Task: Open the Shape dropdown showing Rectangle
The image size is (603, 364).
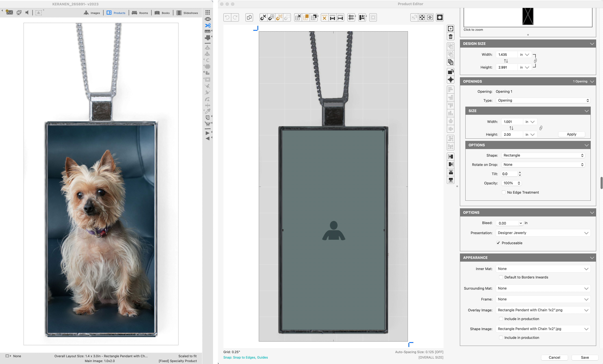Action: (543, 155)
